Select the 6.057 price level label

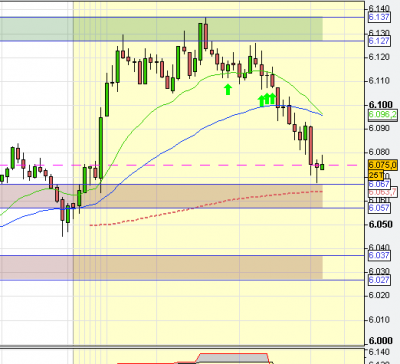point(379,208)
